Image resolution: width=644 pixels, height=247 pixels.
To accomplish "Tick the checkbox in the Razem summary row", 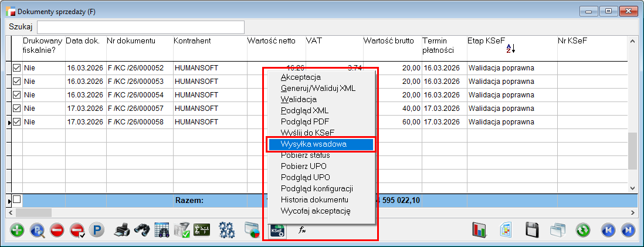I will tap(17, 200).
